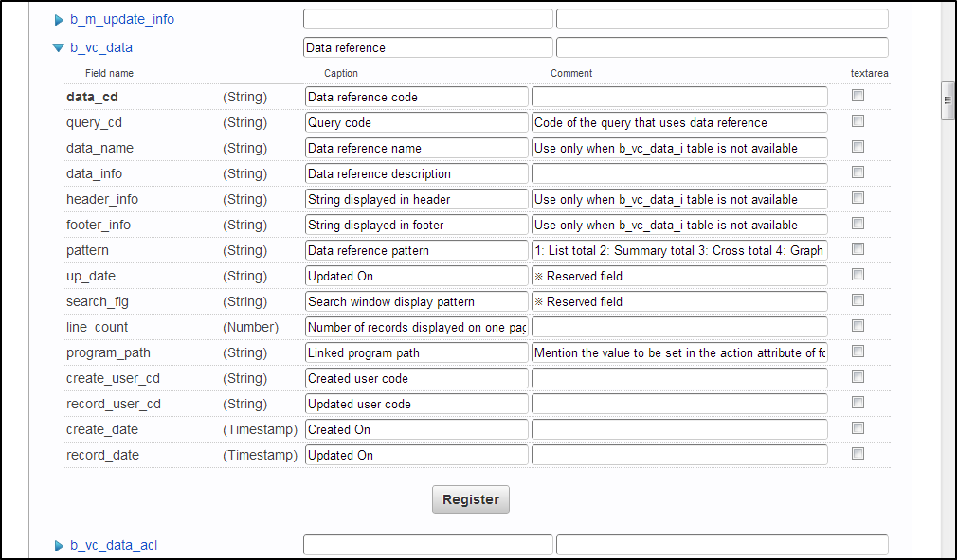
Task: Focus the data_info comment field
Action: [678, 173]
